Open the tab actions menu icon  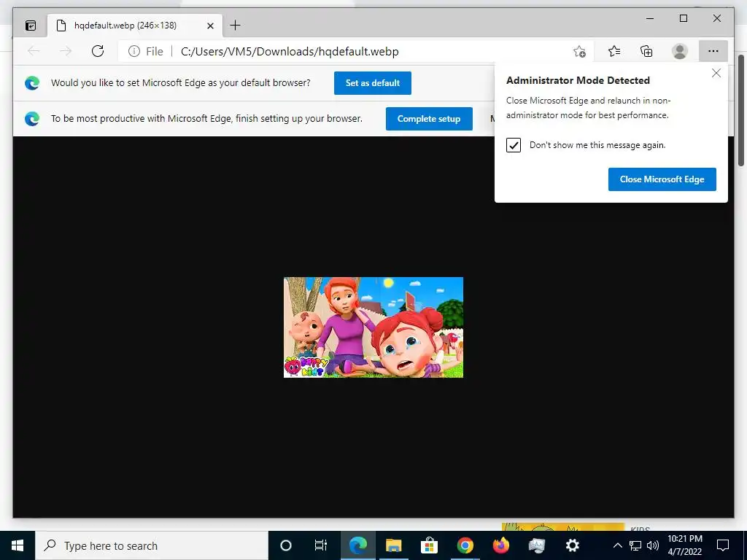click(31, 26)
